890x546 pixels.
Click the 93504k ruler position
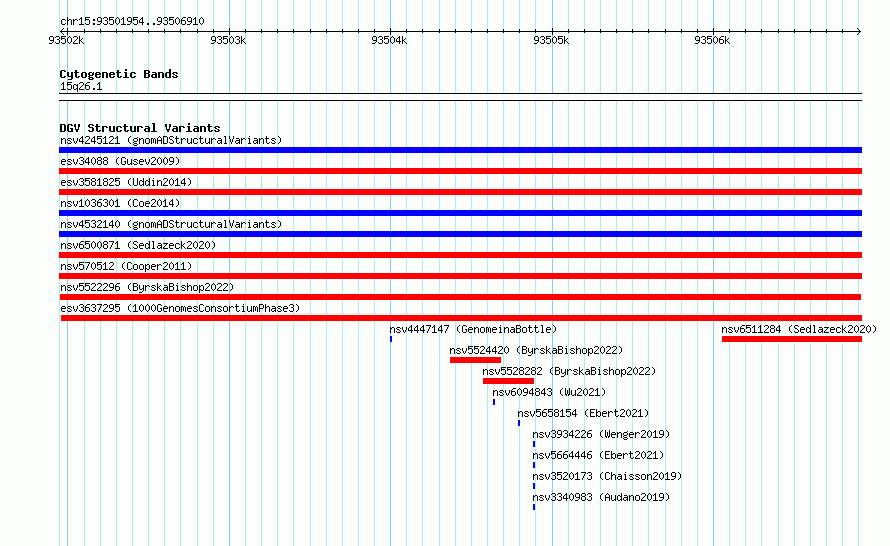(389, 40)
